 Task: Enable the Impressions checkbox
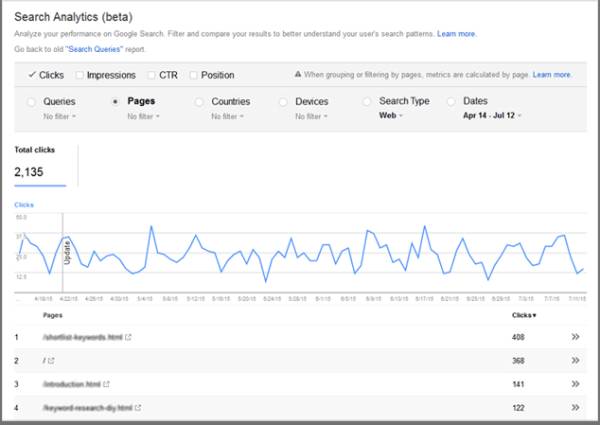tap(79, 75)
